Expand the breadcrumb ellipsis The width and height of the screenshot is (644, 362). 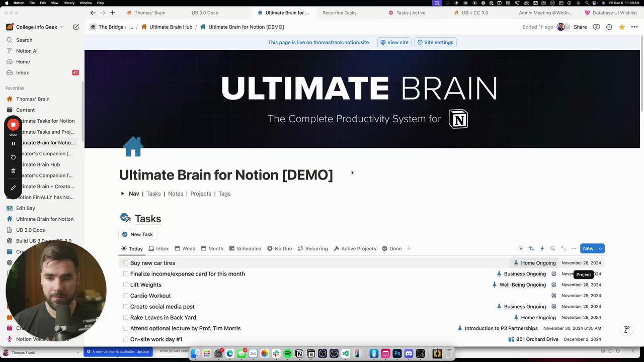click(x=131, y=27)
